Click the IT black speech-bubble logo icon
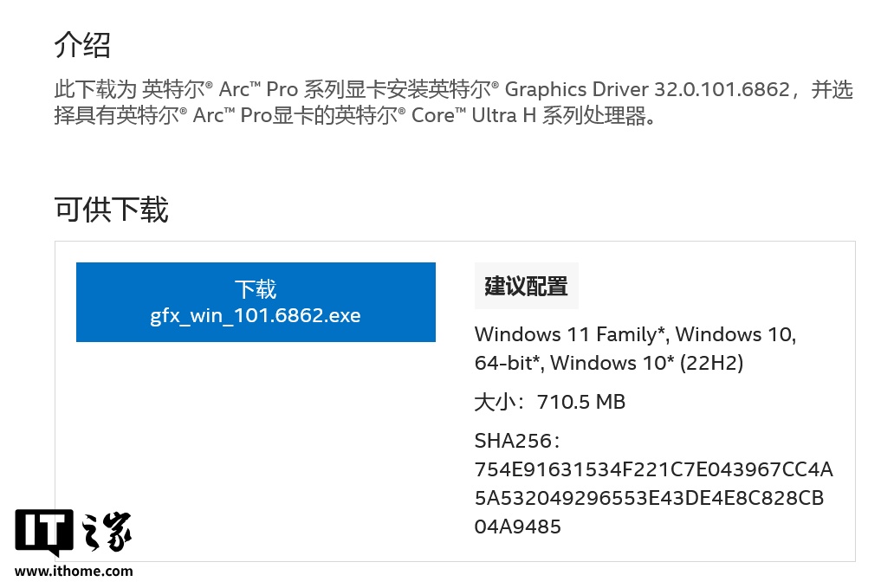 coord(43,531)
